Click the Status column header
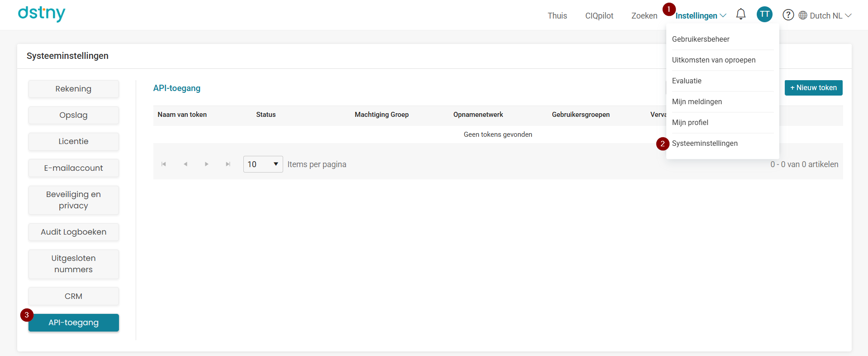 click(266, 115)
